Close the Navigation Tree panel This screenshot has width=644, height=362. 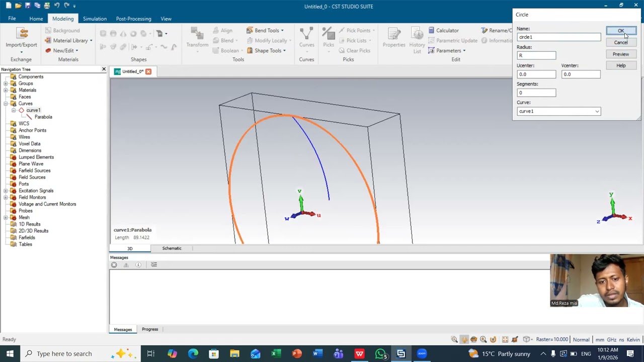[x=104, y=69]
